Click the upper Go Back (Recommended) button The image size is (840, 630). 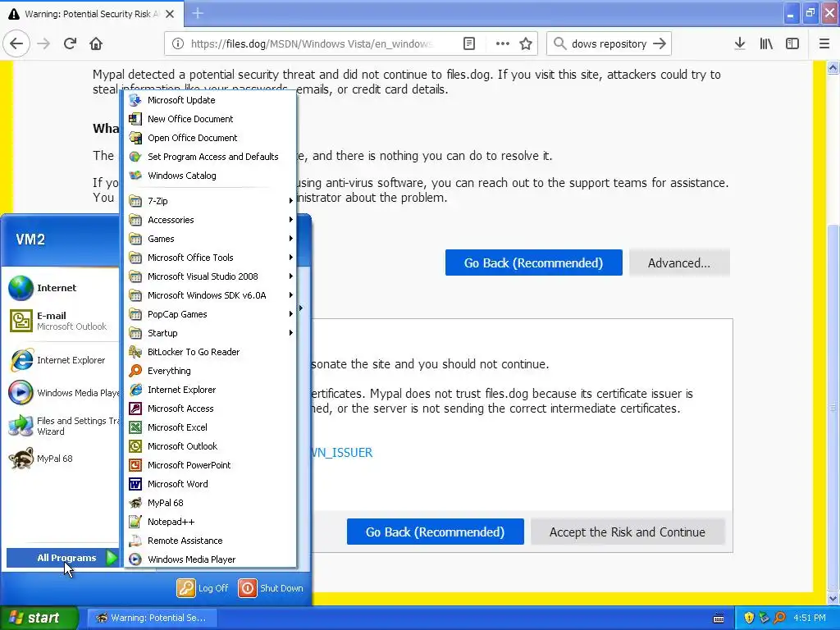pyautogui.click(x=533, y=262)
